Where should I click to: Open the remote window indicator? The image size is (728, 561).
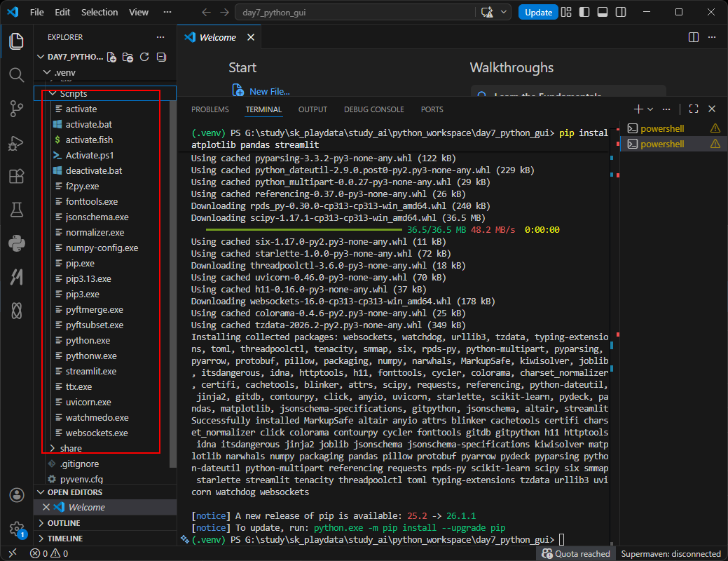[13, 553]
